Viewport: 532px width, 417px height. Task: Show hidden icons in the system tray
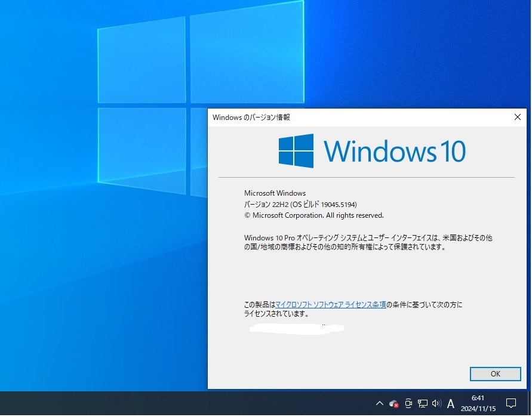tap(380, 403)
